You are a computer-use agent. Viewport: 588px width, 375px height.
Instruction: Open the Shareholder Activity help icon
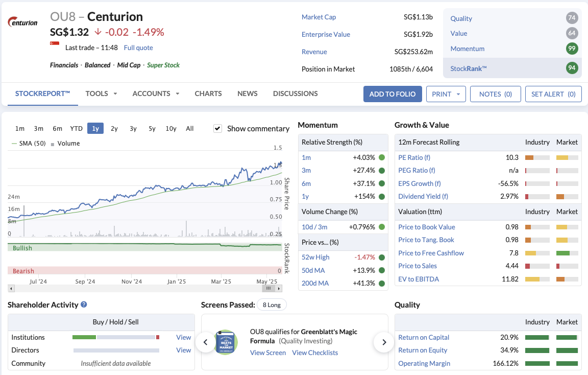pyautogui.click(x=84, y=304)
